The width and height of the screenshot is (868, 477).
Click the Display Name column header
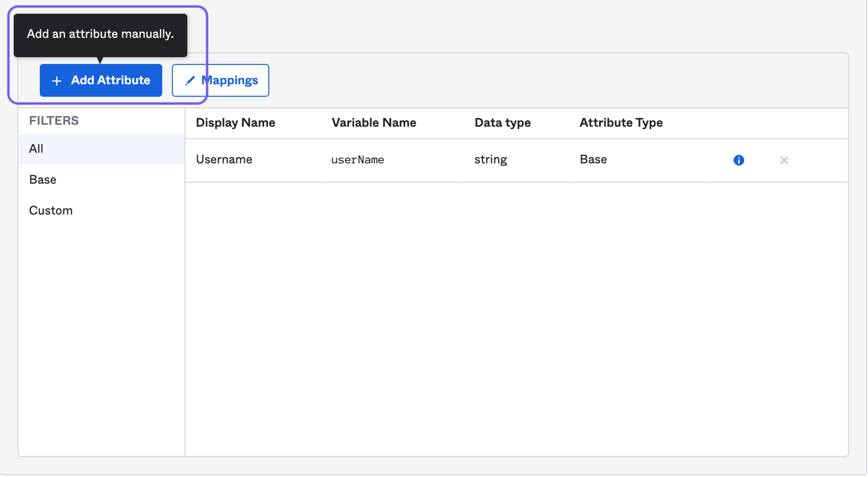(x=235, y=123)
